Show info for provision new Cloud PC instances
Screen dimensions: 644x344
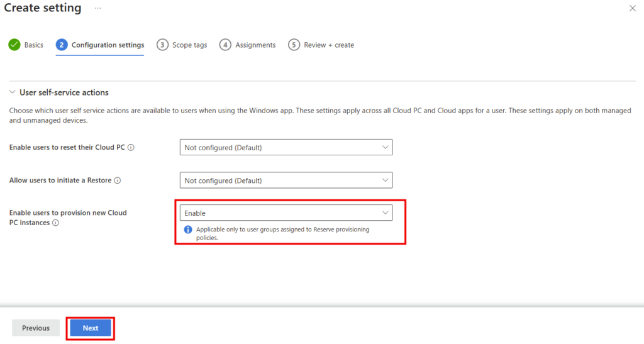point(55,223)
